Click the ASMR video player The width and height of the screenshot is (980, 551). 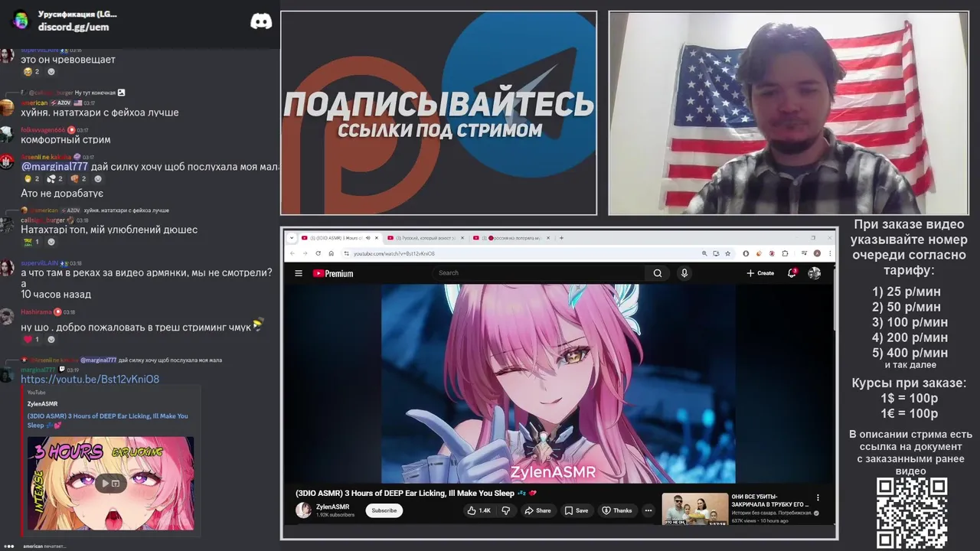click(558, 383)
